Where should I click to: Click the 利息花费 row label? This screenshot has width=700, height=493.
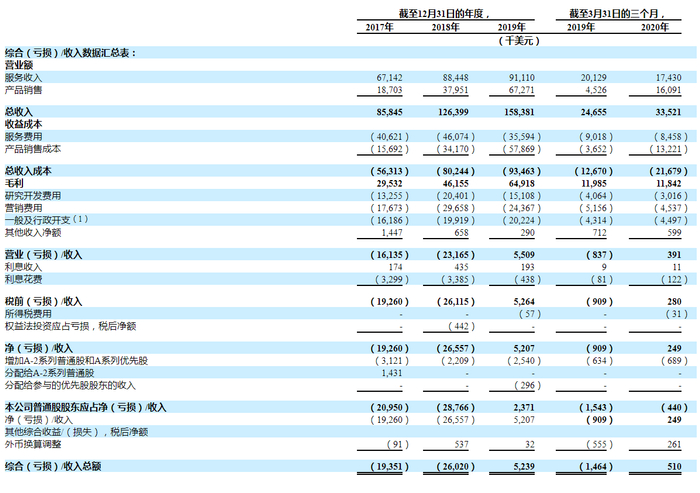[x=23, y=279]
